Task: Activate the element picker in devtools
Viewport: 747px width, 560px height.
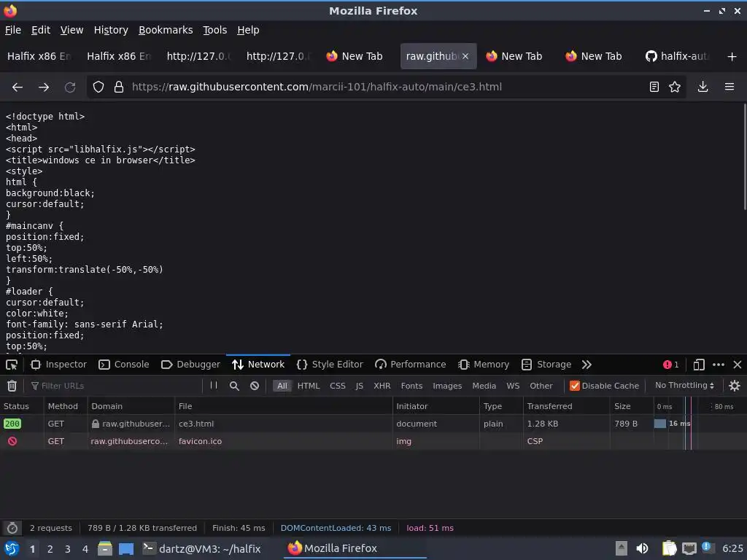Action: click(12, 365)
